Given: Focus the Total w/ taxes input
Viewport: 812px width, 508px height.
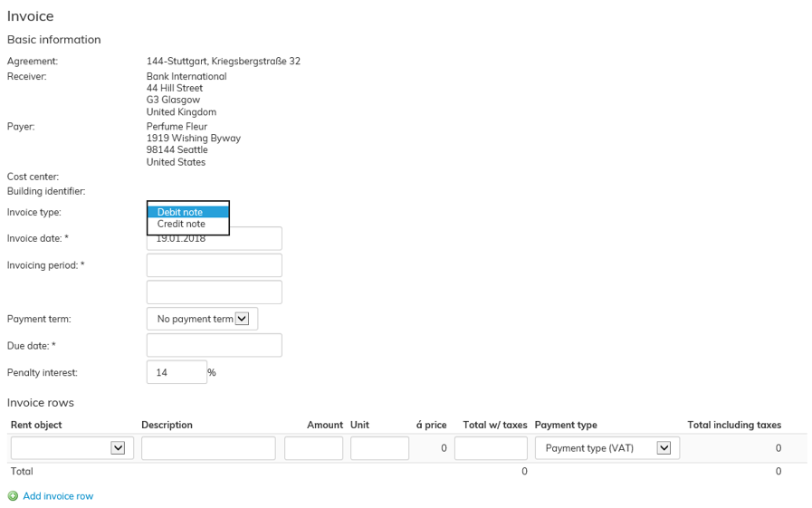Looking at the screenshot, I should pyautogui.click(x=491, y=448).
